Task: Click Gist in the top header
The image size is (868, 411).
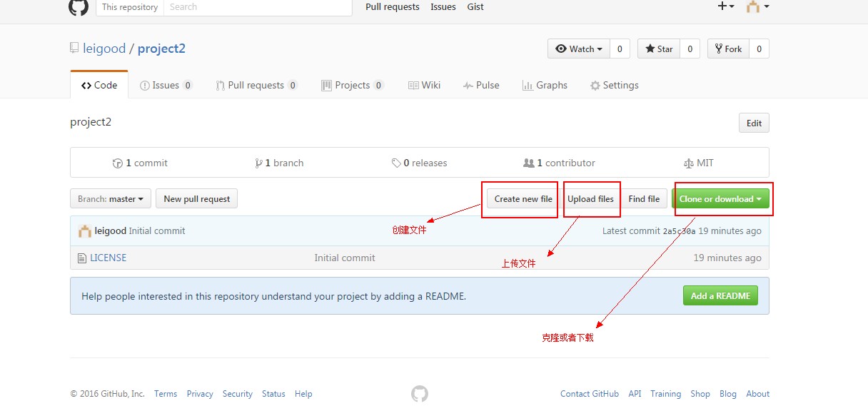Action: click(x=475, y=6)
